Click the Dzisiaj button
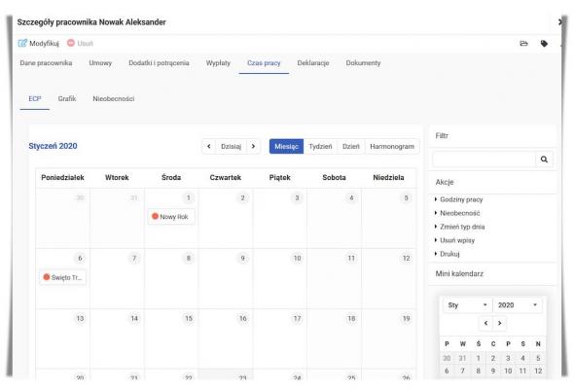The width and height of the screenshot is (574, 392). (231, 147)
